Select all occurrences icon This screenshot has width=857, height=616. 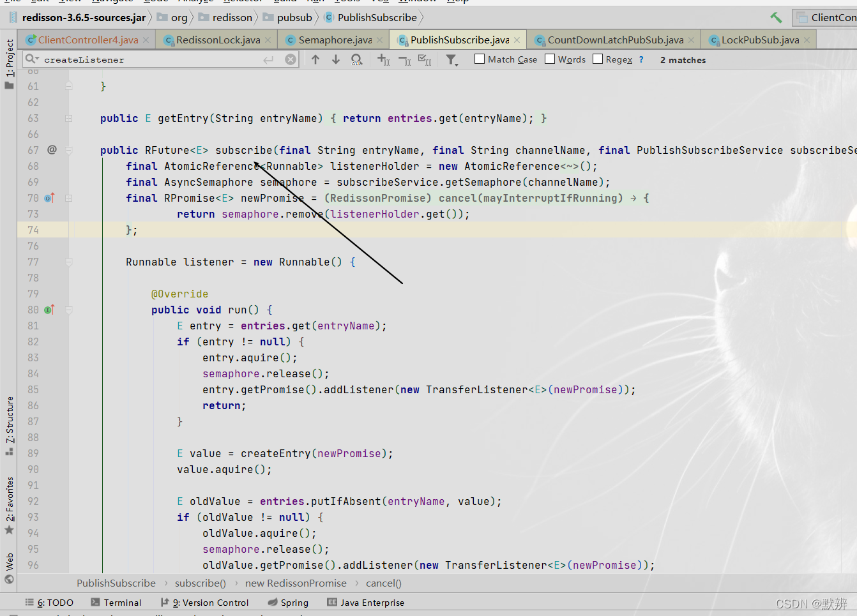[x=425, y=60]
